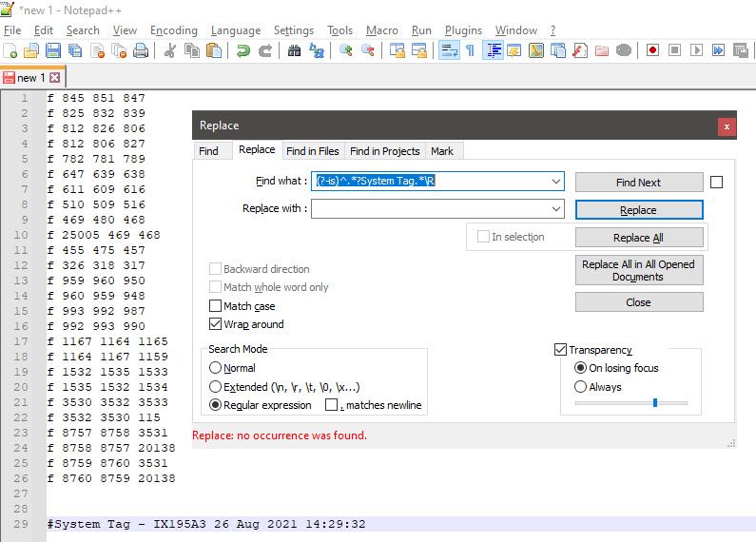Image resolution: width=756 pixels, height=542 pixels.
Task: Expand Replace with history dropdown
Action: point(556,209)
